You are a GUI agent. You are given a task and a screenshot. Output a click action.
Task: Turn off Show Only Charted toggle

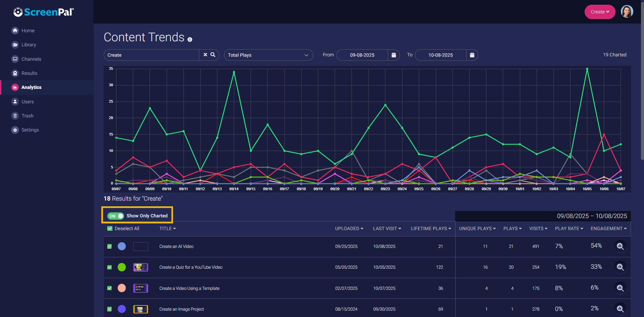point(116,216)
